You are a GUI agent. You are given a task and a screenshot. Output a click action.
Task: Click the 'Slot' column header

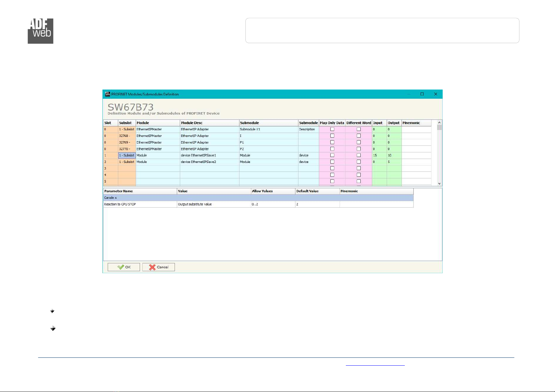coord(111,123)
